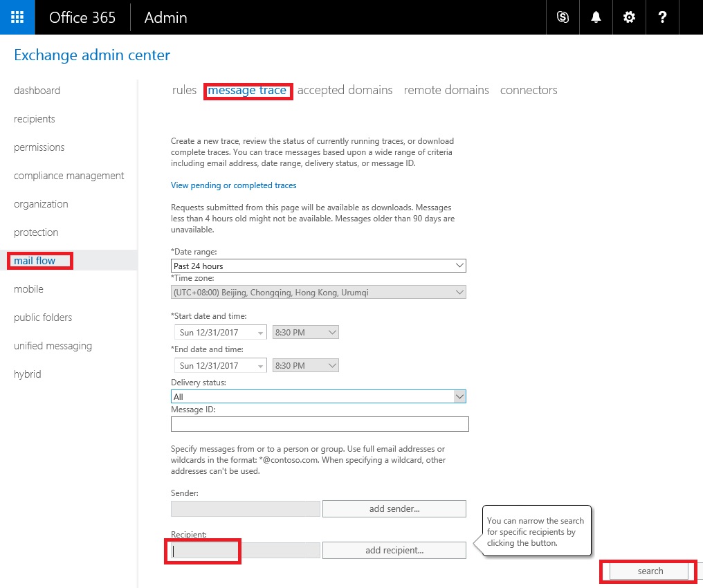The image size is (703, 588).
Task: Open the help question mark
Action: (662, 17)
